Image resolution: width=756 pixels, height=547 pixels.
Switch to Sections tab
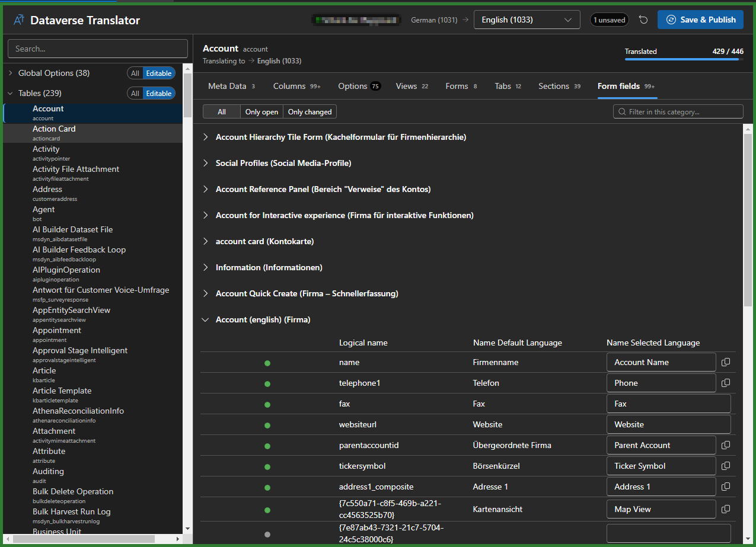pos(559,86)
